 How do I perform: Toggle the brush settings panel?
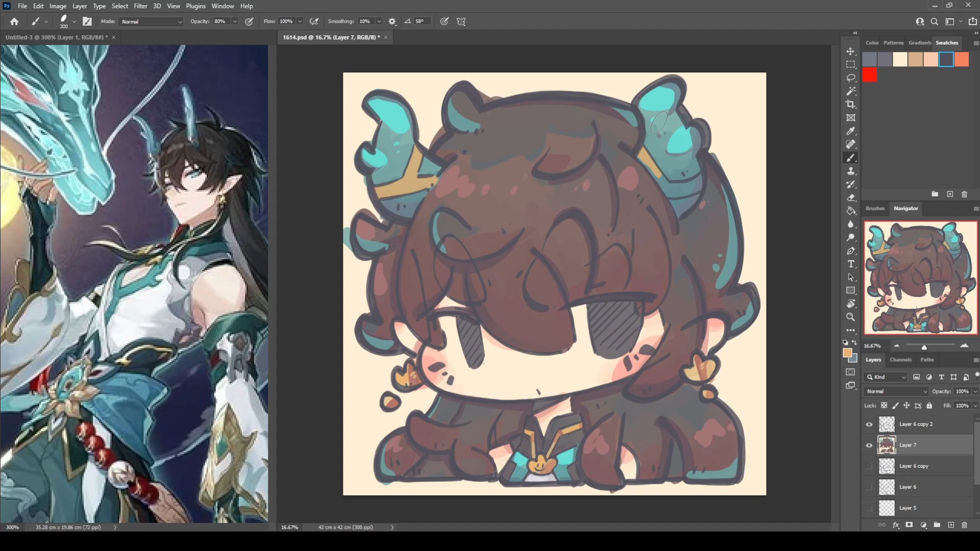coord(87,21)
